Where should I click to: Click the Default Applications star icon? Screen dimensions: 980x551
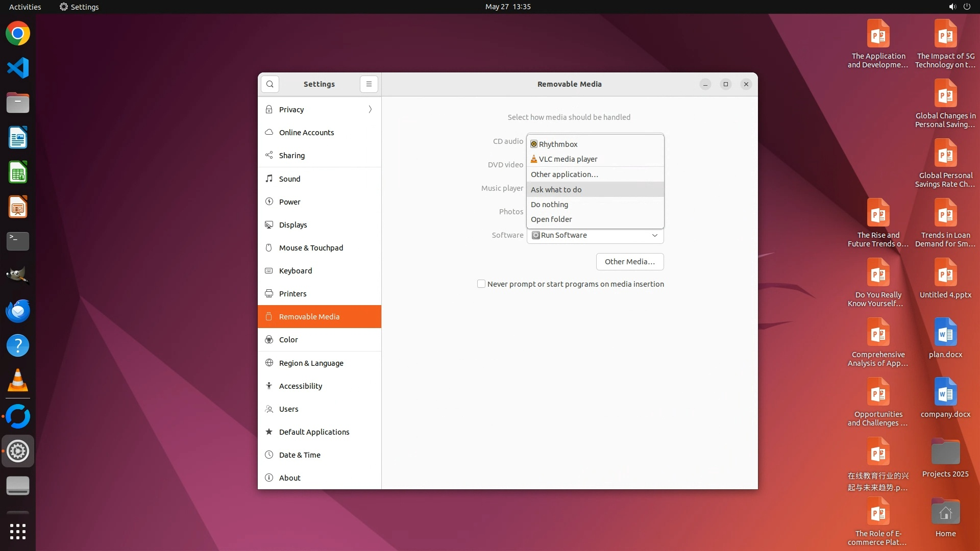point(269,432)
